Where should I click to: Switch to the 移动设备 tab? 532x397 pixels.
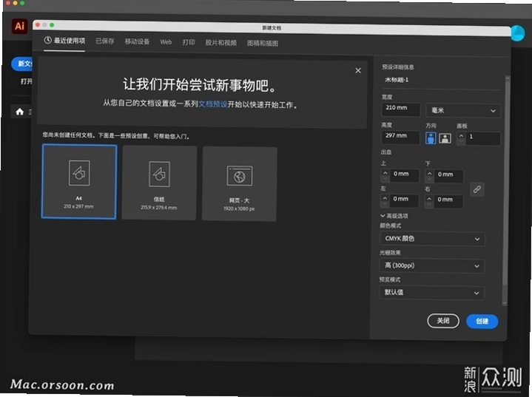tap(137, 41)
